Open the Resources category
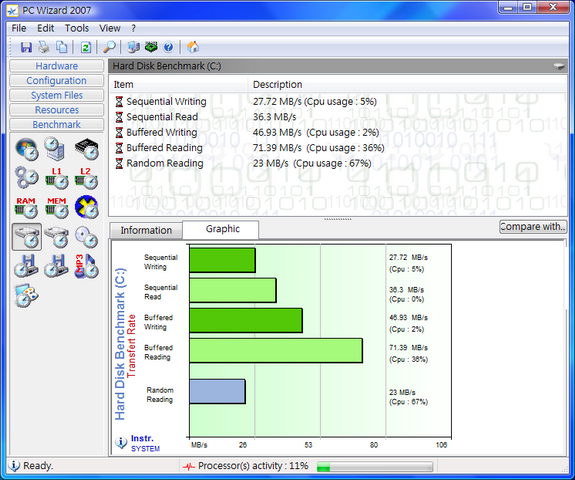Screen dimensions: 575x480 [56, 110]
